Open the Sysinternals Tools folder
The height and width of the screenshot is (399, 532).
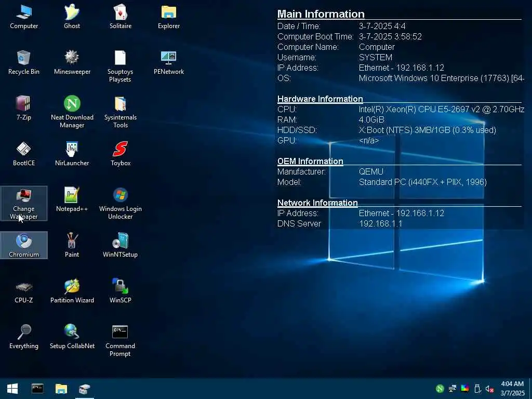121,112
